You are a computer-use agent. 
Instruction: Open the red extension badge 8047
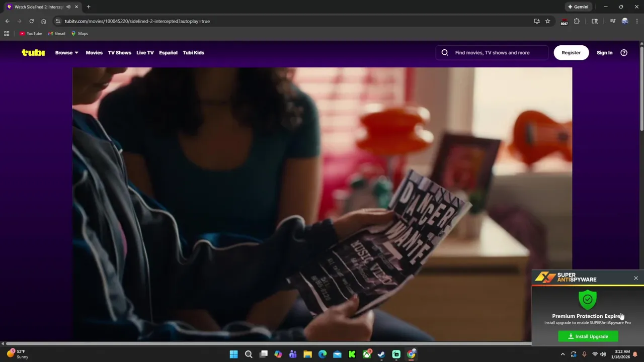click(564, 22)
